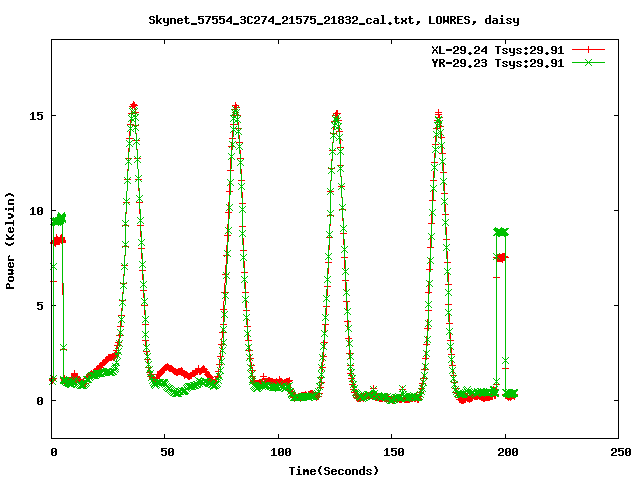The height and width of the screenshot is (480, 640).
Task: Click the x-axis tick label 150
Action: 394,452
